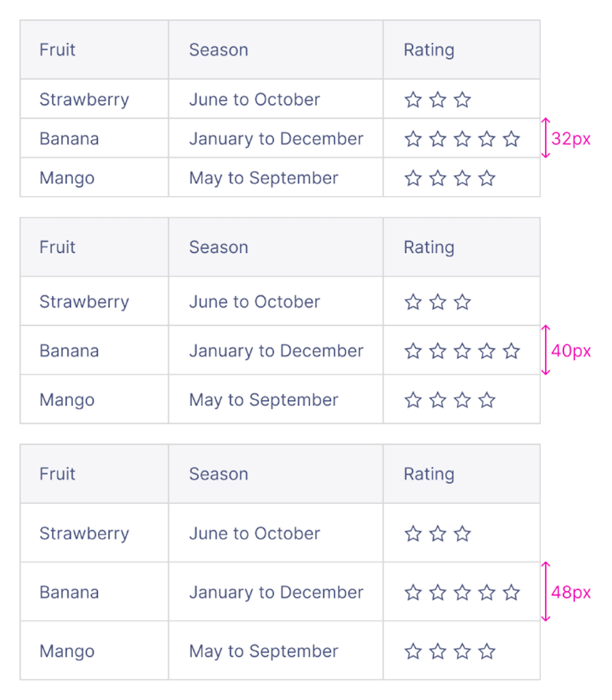Toggle Banana's second star in the top table
Screen dimensions: 612x700
pos(438,138)
